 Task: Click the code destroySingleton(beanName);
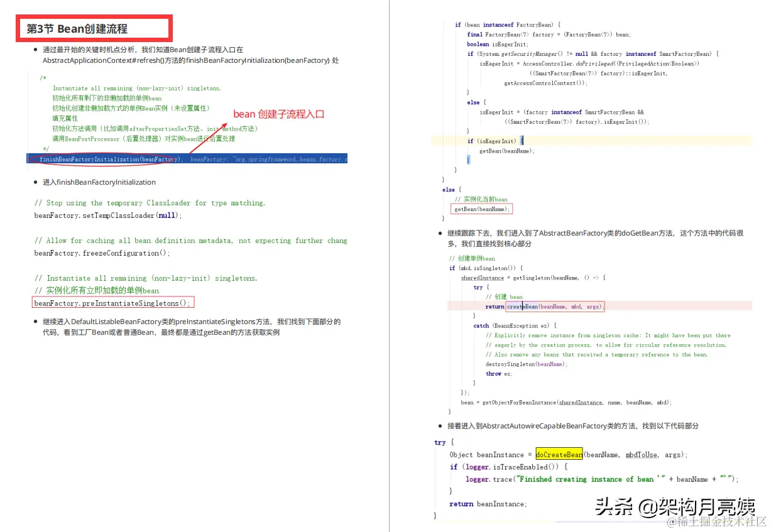(x=526, y=364)
